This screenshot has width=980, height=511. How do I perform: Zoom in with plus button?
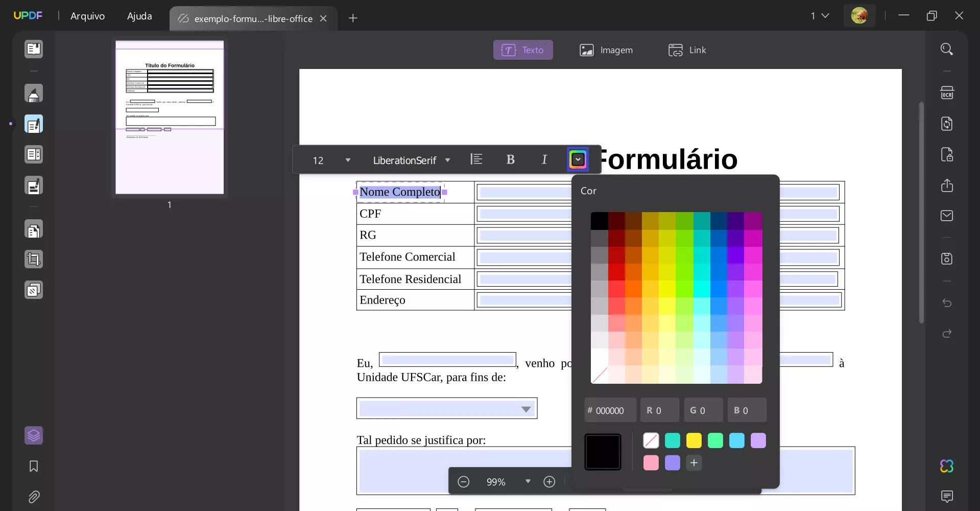click(549, 482)
